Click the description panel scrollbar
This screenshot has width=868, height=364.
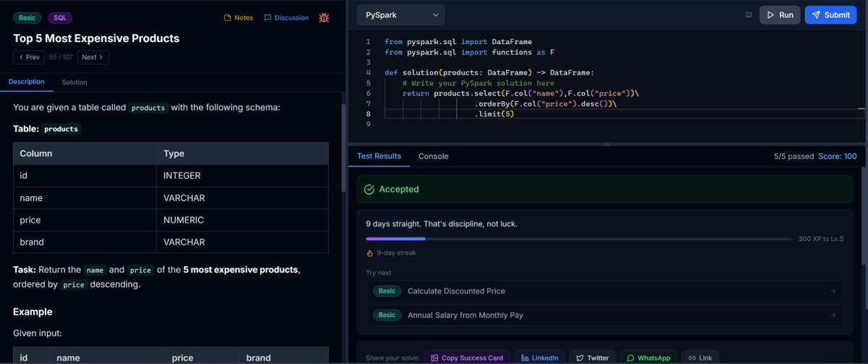point(344,148)
